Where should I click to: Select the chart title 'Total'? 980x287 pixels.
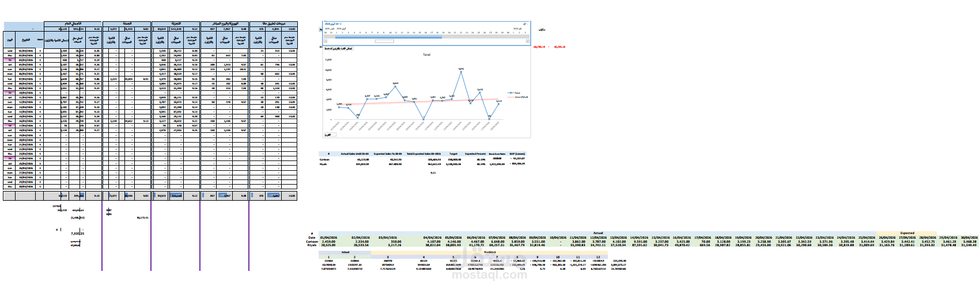426,55
